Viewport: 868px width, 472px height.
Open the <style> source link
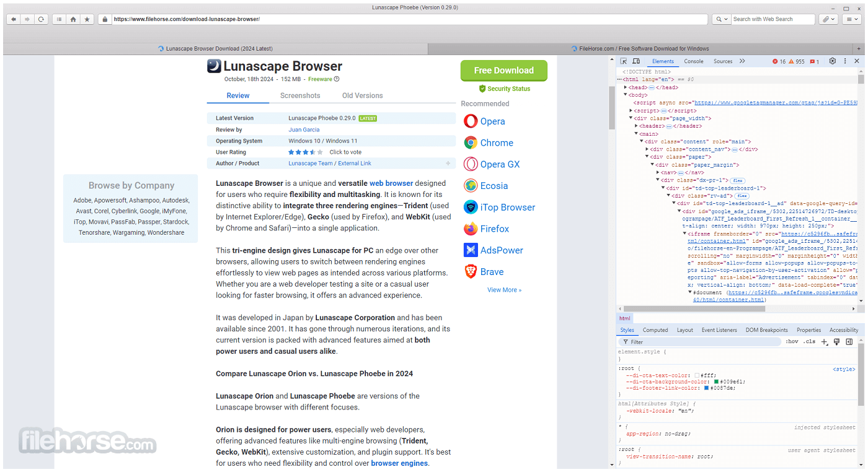[x=844, y=369]
